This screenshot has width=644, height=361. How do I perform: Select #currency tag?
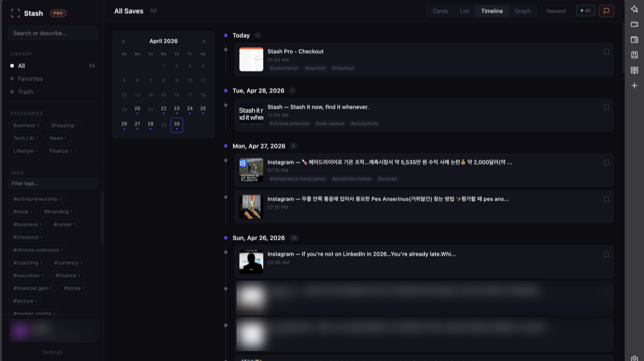(68, 262)
